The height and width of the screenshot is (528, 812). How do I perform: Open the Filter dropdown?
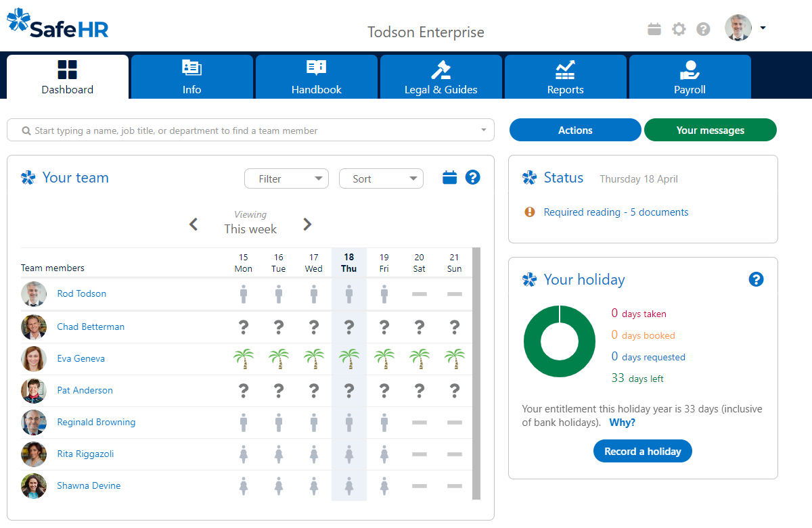tap(286, 178)
